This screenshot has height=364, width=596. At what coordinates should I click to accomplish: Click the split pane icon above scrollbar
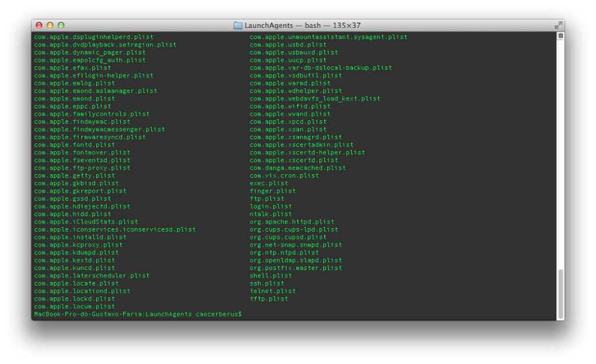pos(560,36)
